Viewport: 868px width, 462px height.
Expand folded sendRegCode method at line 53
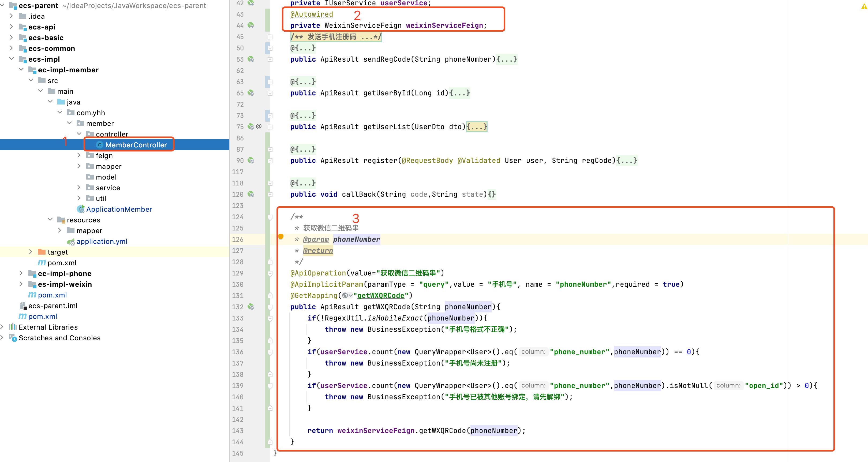(270, 59)
